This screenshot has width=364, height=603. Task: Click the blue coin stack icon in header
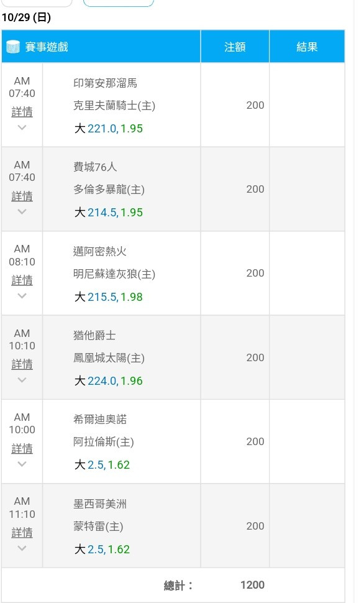12,47
